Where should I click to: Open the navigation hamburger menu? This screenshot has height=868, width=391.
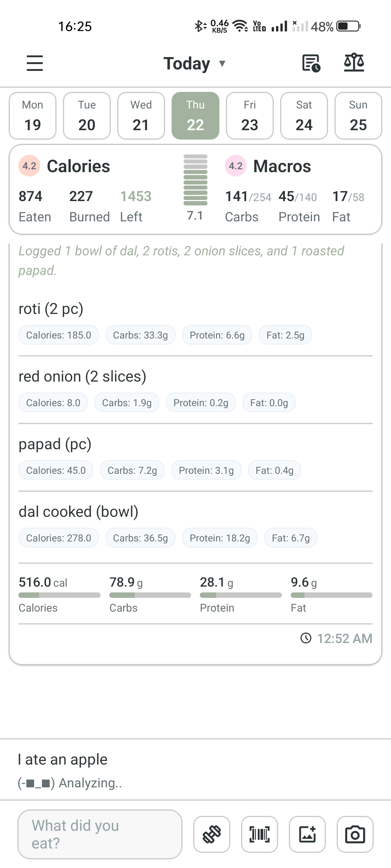pos(34,63)
